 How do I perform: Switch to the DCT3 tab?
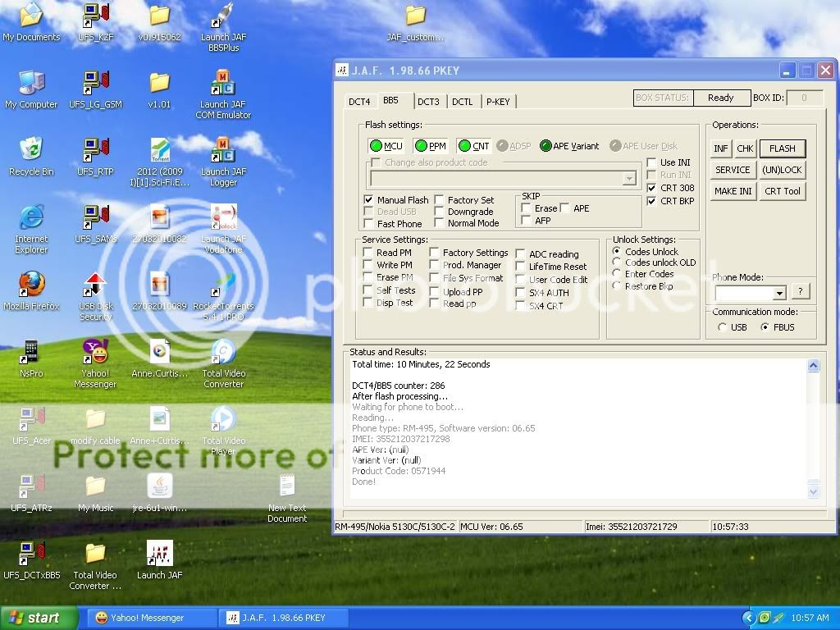(x=428, y=101)
